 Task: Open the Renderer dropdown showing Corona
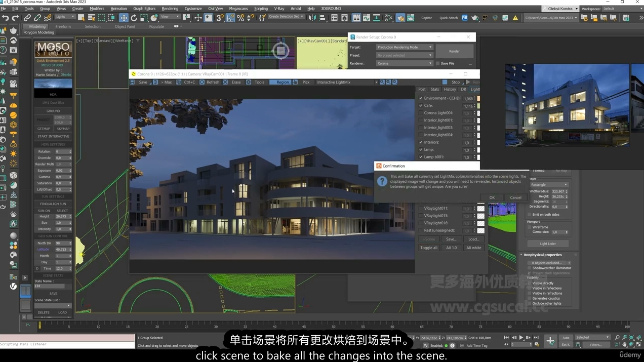404,64
